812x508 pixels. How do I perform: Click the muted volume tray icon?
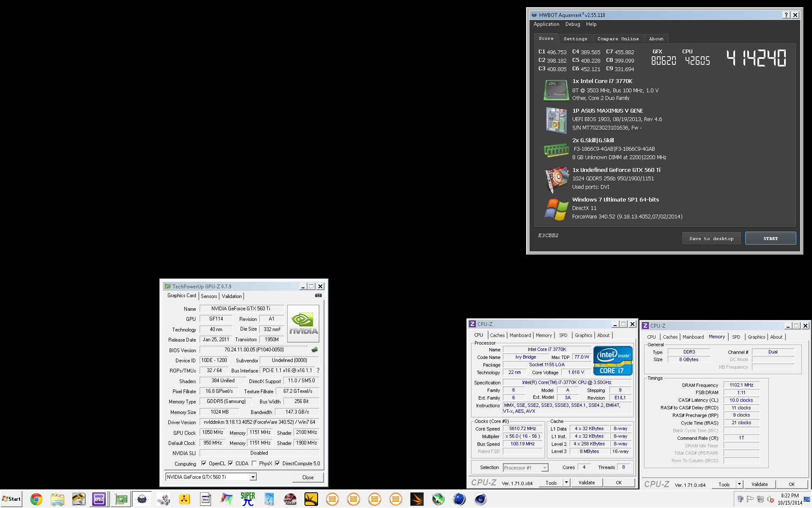pyautogui.click(x=771, y=499)
